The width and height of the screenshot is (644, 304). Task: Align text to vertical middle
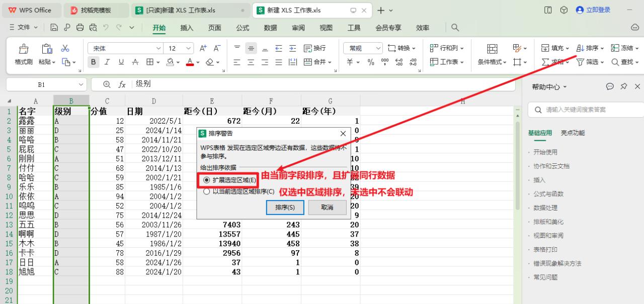[x=251, y=48]
